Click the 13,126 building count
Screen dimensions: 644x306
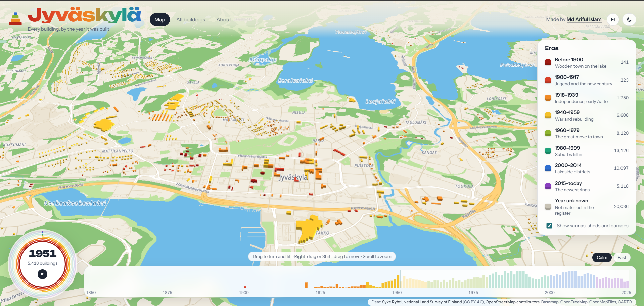[x=621, y=151]
